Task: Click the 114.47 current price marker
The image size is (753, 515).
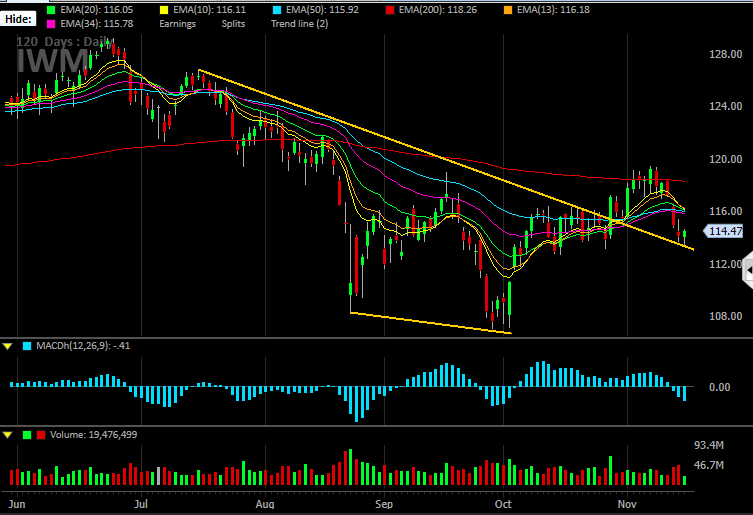Action: coord(723,231)
